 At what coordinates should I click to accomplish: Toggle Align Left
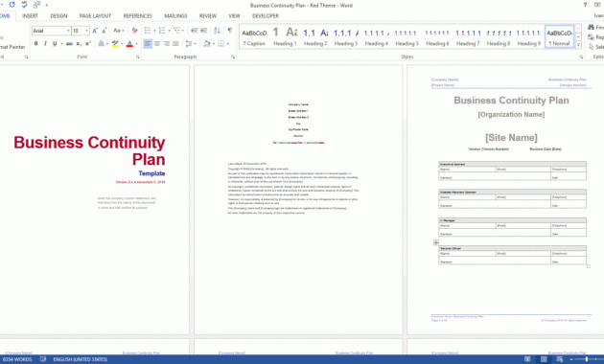click(x=148, y=44)
